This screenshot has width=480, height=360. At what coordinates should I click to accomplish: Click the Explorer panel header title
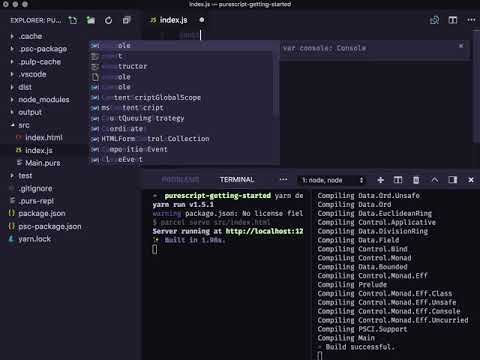click(x=36, y=20)
